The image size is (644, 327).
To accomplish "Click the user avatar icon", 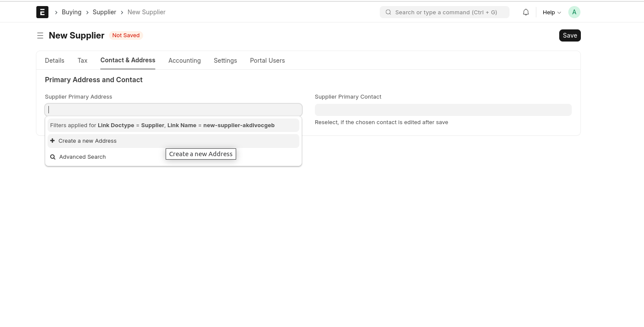I will coord(574,12).
